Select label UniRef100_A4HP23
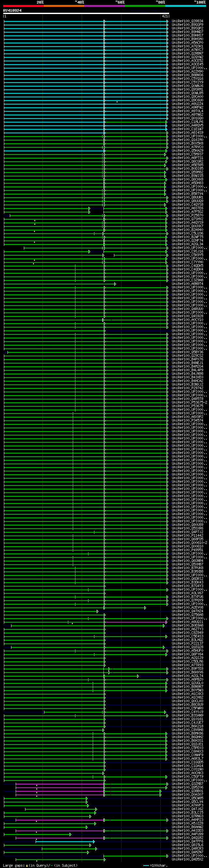209x868 pixels. (187, 820)
